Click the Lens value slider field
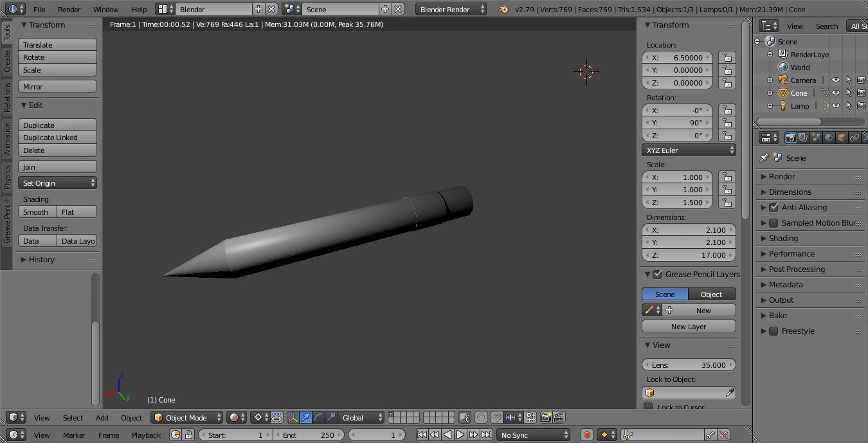 point(689,365)
